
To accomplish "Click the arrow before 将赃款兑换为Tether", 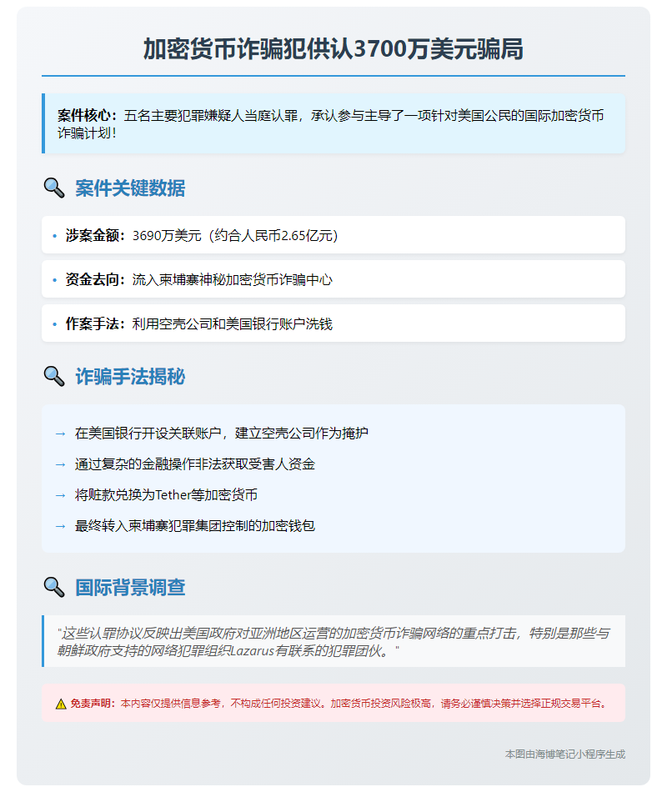I will [61, 495].
